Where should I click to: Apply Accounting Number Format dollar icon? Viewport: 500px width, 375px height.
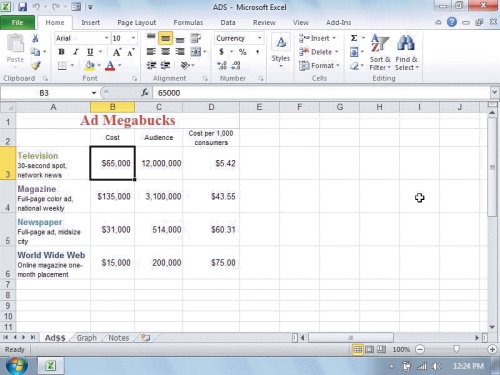tap(221, 52)
